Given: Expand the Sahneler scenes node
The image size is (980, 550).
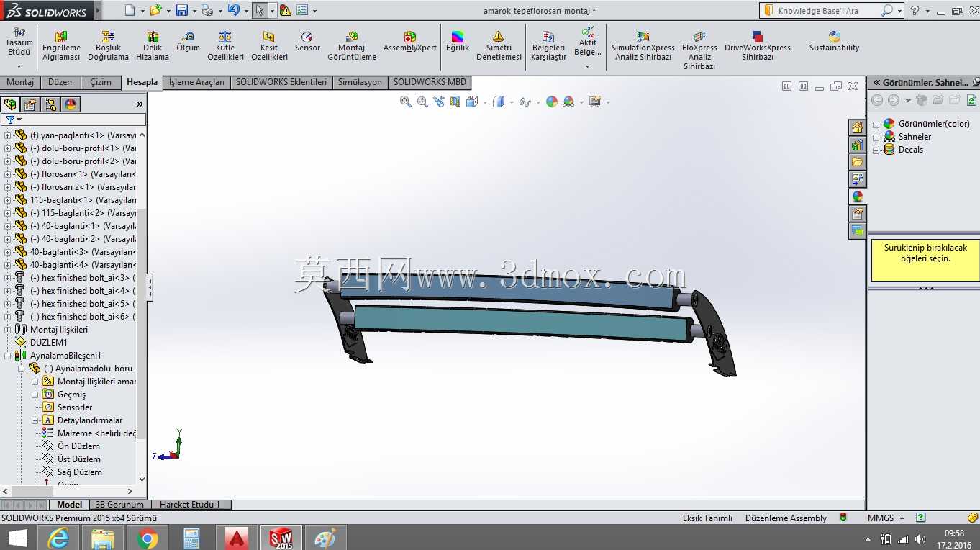Looking at the screenshot, I should tap(876, 137).
